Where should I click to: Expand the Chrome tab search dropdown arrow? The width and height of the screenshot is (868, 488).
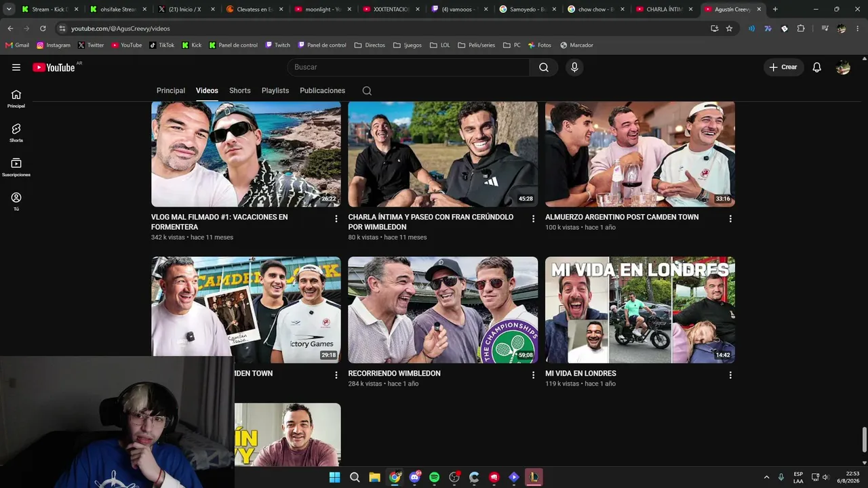(x=9, y=9)
